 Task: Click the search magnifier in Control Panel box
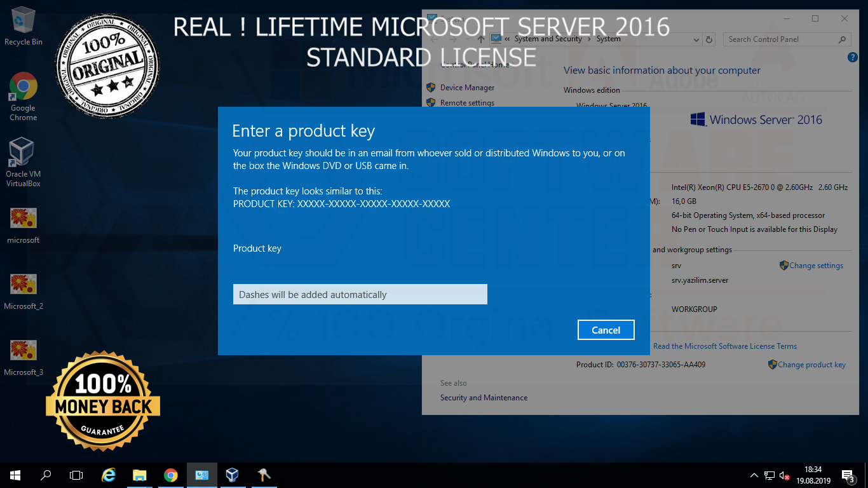coord(843,39)
